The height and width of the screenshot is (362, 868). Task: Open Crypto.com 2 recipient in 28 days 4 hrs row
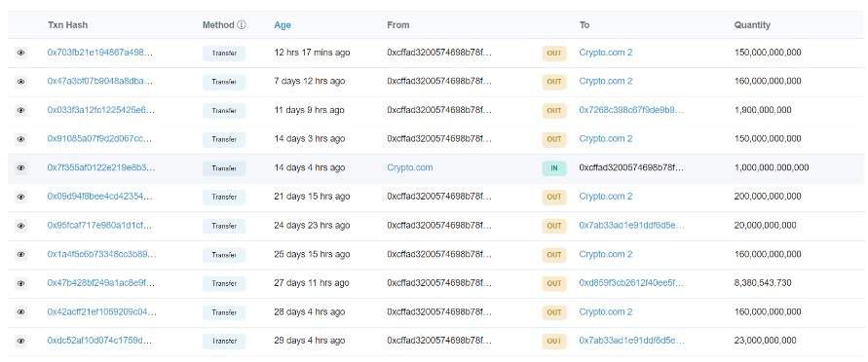point(606,311)
